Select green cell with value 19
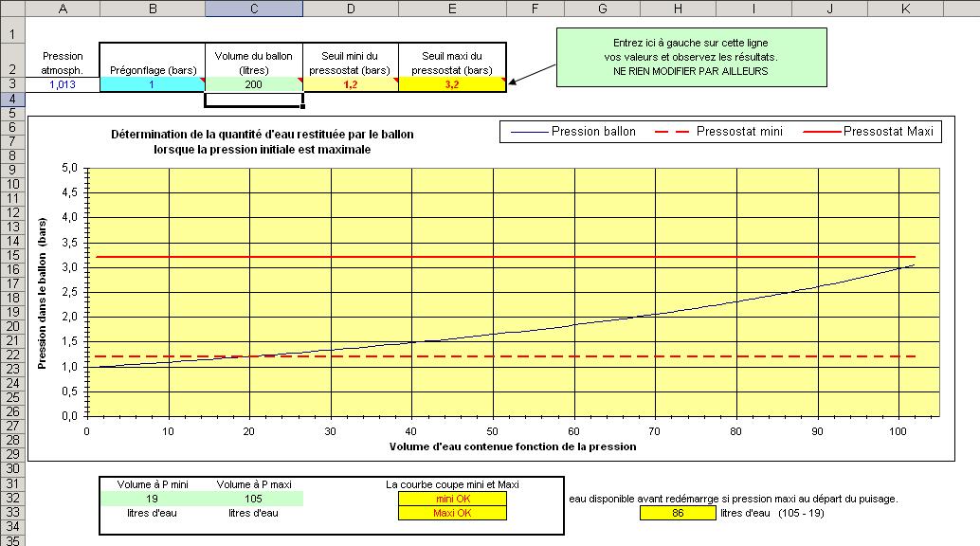The width and height of the screenshot is (980, 546). (x=152, y=499)
